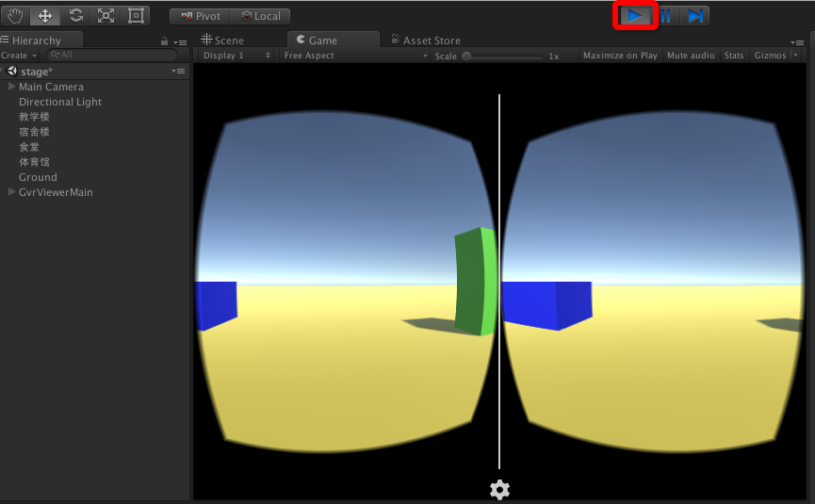The height and width of the screenshot is (504, 815).
Task: Toggle Mute audio
Action: pyautogui.click(x=691, y=55)
